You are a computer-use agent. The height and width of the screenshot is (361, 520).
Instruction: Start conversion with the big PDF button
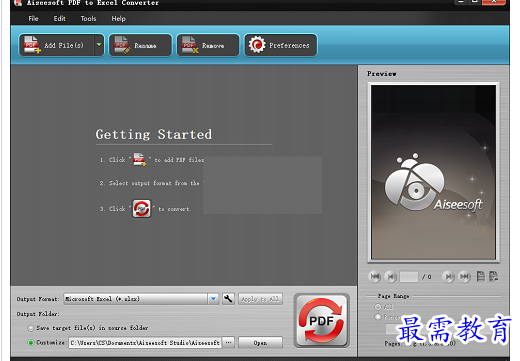click(322, 321)
